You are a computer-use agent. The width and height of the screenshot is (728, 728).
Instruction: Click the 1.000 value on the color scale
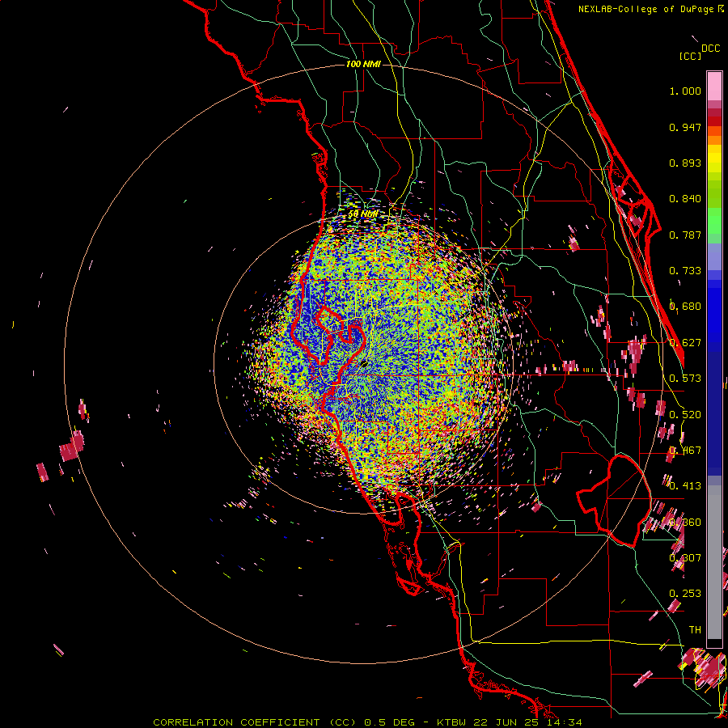pos(685,91)
